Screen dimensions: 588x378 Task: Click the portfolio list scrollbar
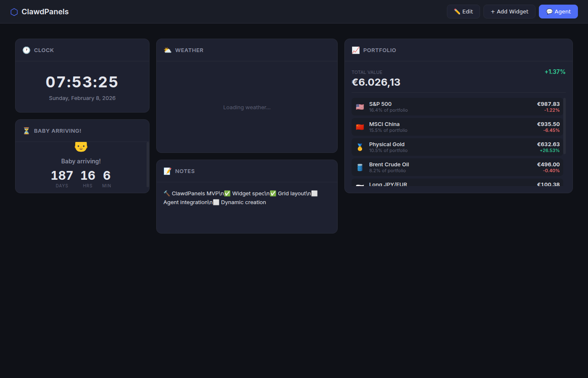pyautogui.click(x=564, y=126)
